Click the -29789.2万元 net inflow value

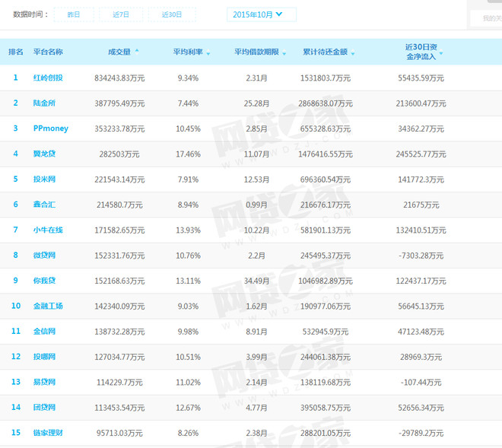click(421, 433)
